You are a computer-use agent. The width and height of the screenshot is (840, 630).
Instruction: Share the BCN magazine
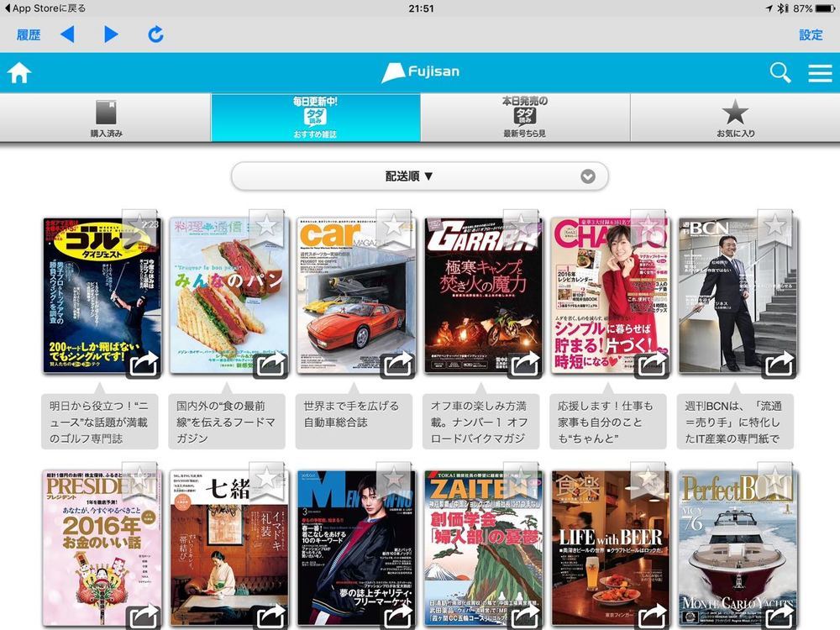tap(780, 365)
